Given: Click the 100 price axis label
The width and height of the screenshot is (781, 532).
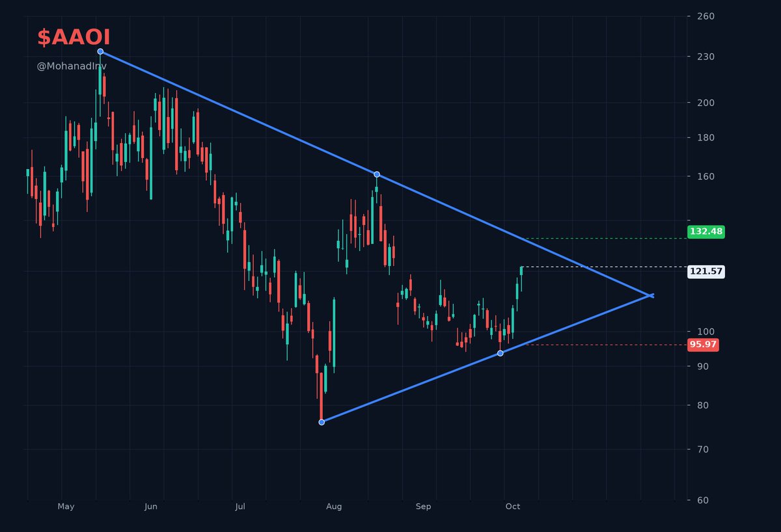Looking at the screenshot, I should click(x=706, y=332).
